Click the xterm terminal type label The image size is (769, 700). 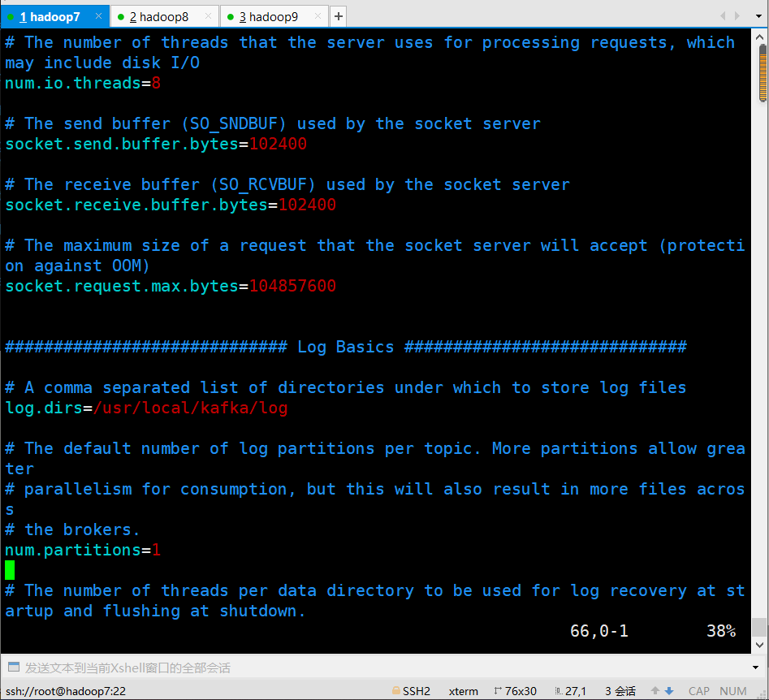[x=463, y=691]
